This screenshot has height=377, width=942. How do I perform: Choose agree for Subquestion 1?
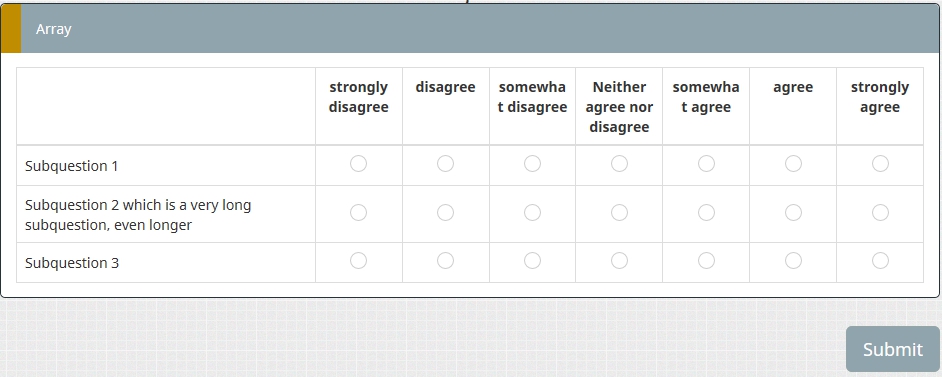coord(793,163)
